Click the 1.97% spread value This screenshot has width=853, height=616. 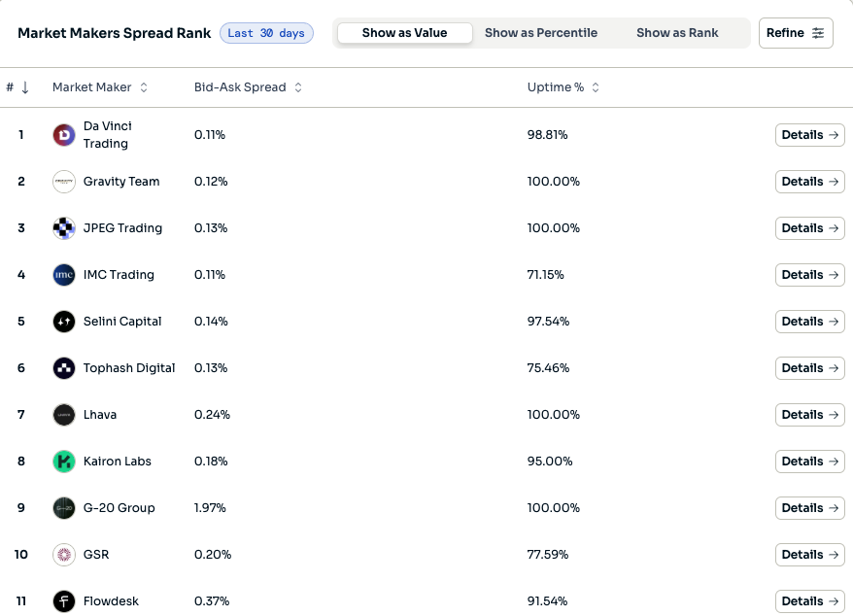click(x=210, y=508)
